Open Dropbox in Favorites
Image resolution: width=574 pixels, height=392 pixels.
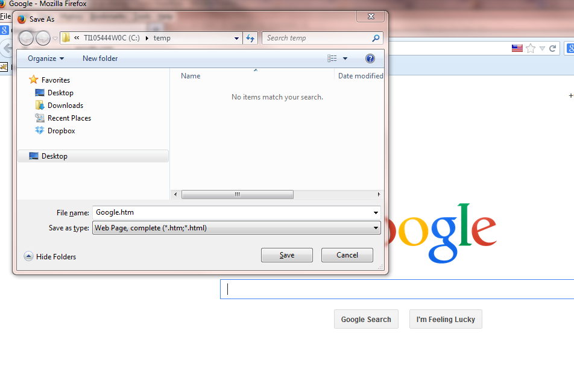pyautogui.click(x=55, y=131)
